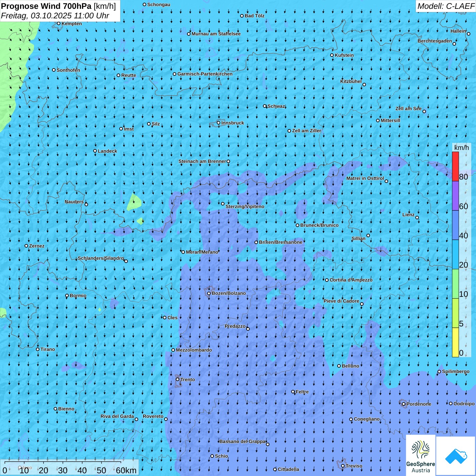Click the 'Prognose Wind 700hPa' title
Image resolution: width=476 pixels, height=476 pixels.
click(46, 6)
